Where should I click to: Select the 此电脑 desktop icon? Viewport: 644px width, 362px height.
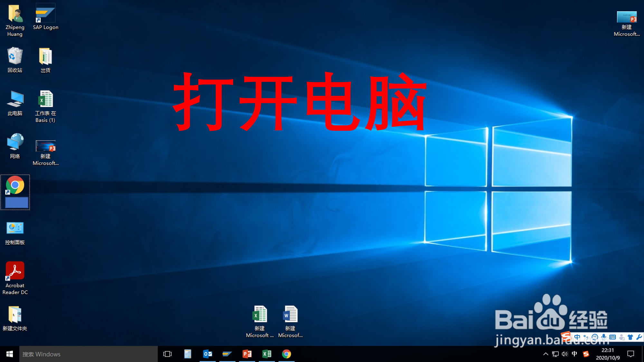tap(15, 100)
